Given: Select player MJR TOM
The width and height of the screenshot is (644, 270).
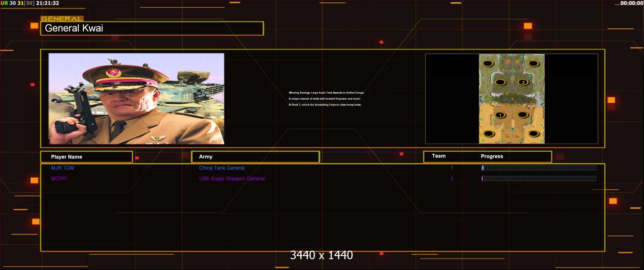Looking at the screenshot, I should click(62, 168).
